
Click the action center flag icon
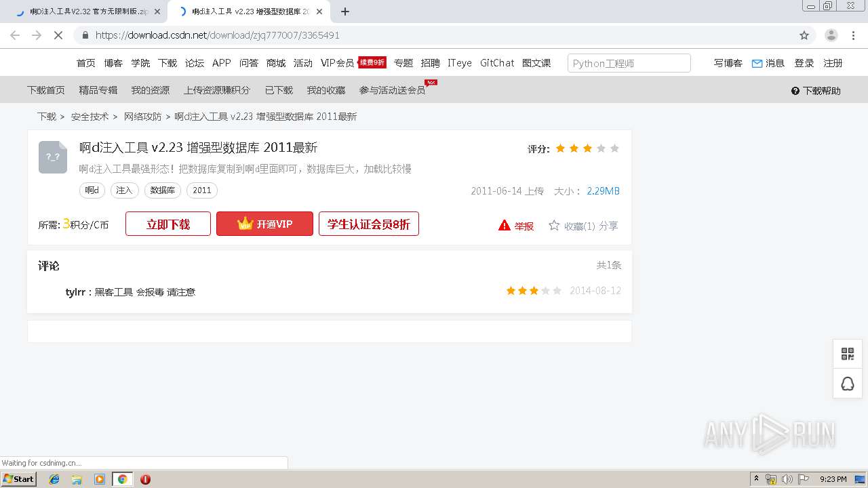coord(804,479)
